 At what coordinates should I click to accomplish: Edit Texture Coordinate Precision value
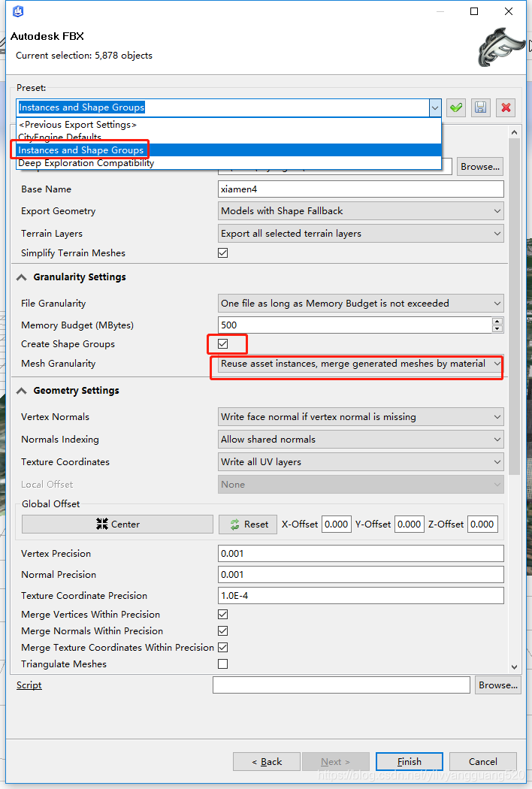pyautogui.click(x=361, y=596)
